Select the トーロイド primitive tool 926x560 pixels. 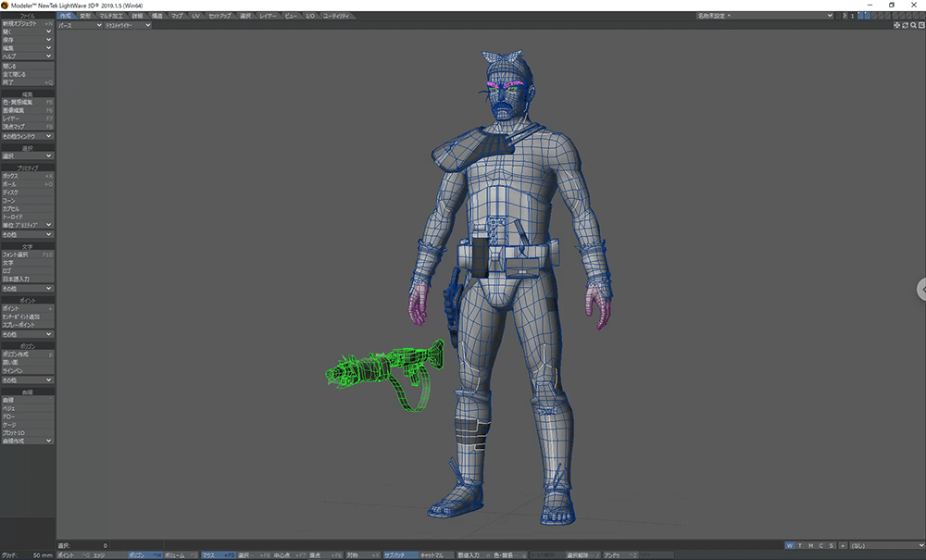[27, 218]
